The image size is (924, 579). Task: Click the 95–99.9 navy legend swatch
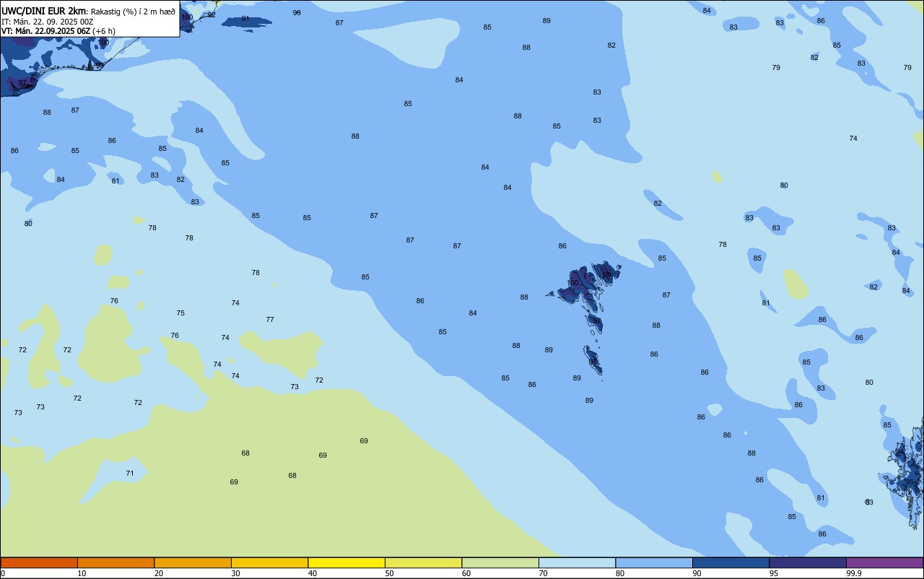tap(808, 562)
